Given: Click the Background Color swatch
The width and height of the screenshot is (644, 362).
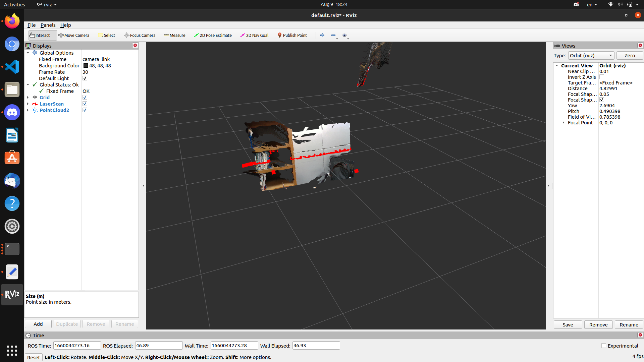Looking at the screenshot, I should coord(85,66).
